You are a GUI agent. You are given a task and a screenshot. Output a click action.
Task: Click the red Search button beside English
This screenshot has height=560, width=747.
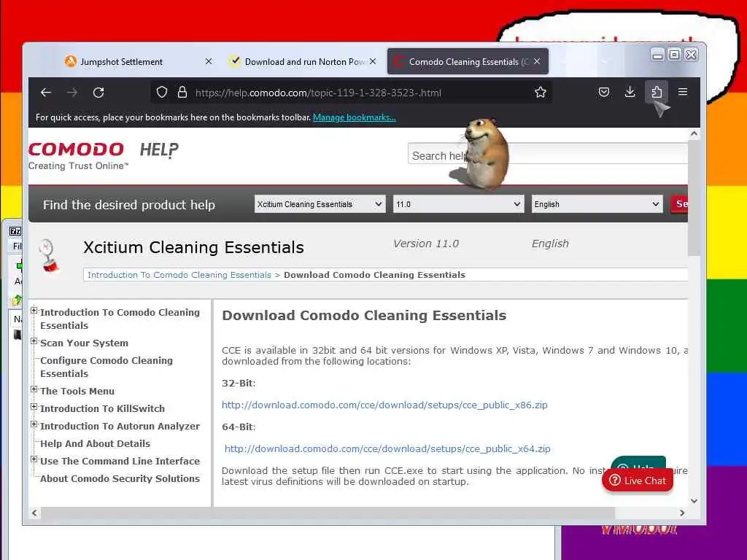(679, 204)
